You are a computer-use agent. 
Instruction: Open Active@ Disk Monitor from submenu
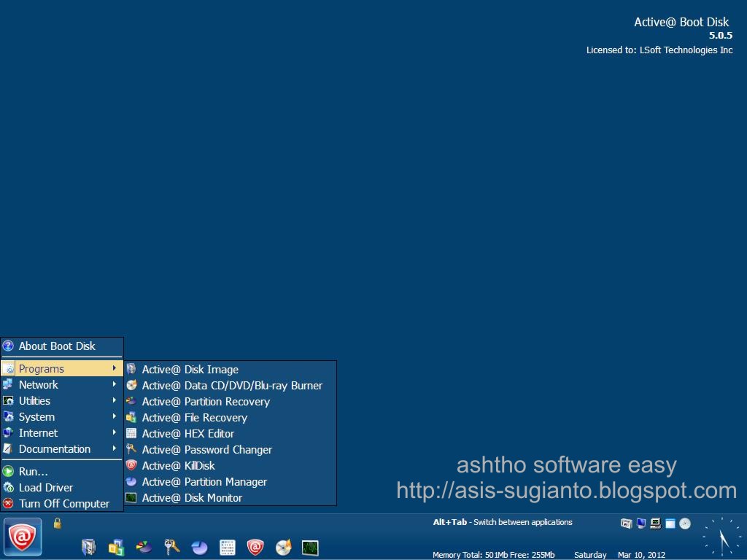(x=231, y=497)
